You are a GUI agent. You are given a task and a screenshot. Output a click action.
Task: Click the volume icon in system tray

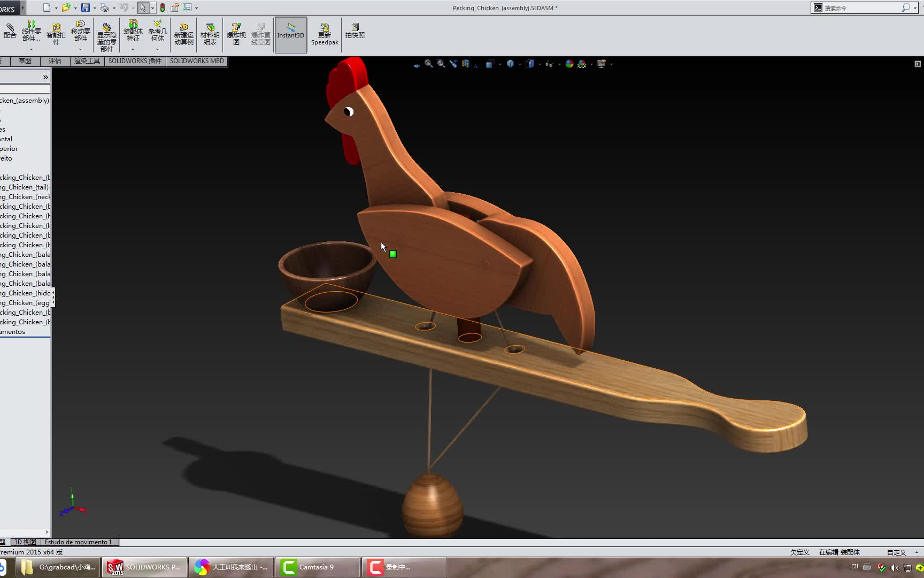(894, 567)
